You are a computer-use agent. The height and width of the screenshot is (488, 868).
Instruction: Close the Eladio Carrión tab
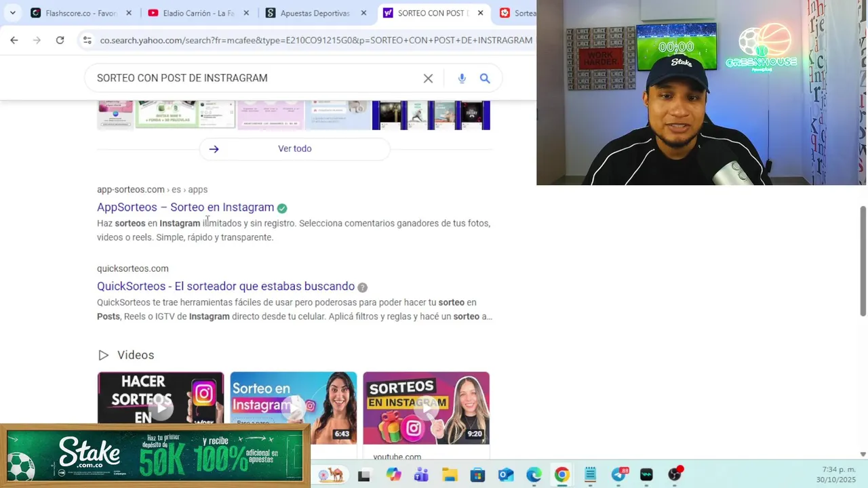tap(245, 13)
